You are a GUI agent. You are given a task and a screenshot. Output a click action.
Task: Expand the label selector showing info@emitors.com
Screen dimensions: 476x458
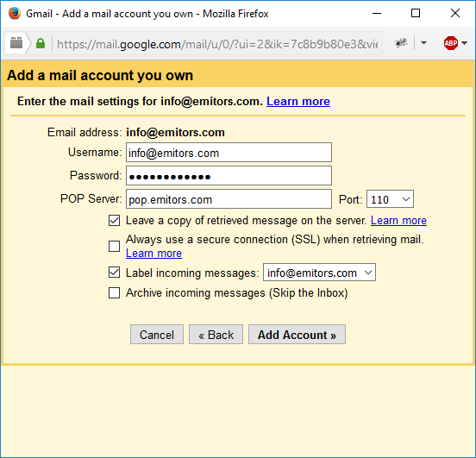[x=319, y=273]
